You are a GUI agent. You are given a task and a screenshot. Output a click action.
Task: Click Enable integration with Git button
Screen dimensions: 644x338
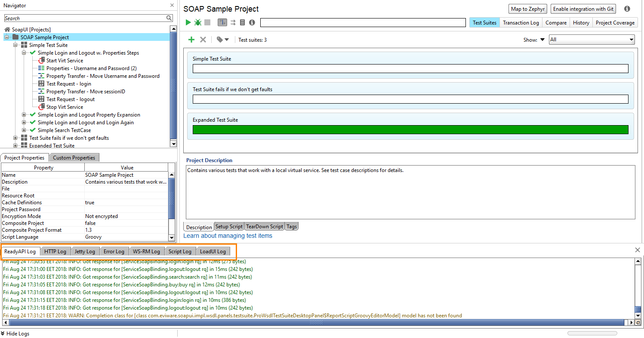(x=583, y=9)
